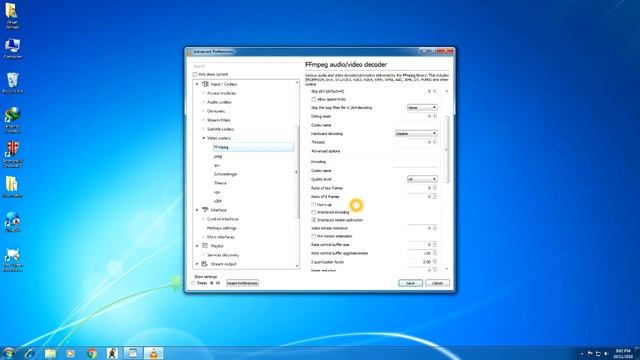Uncheck Interlaced motion estimation
Image resolution: width=640 pixels, height=360 pixels.
coord(313,220)
